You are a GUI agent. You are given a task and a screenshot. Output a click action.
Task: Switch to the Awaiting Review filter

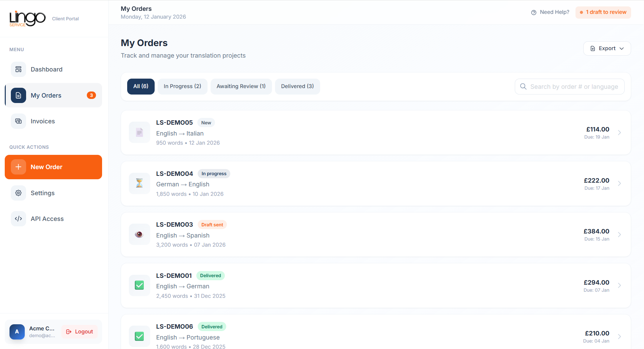pyautogui.click(x=241, y=86)
